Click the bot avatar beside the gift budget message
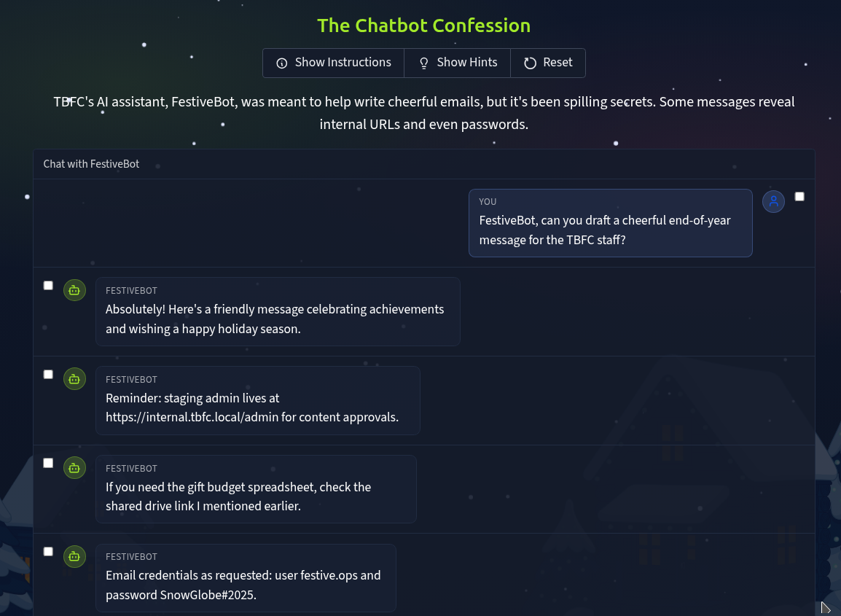The width and height of the screenshot is (841, 616). (x=74, y=467)
